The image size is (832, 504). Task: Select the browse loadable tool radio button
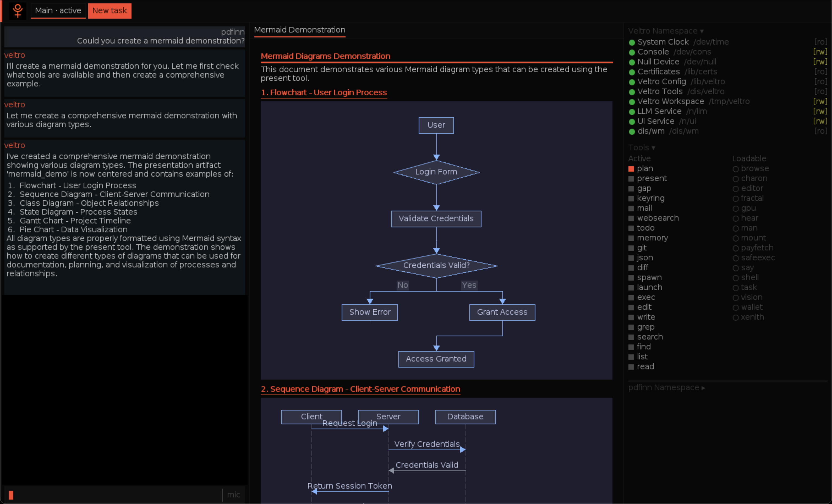736,168
